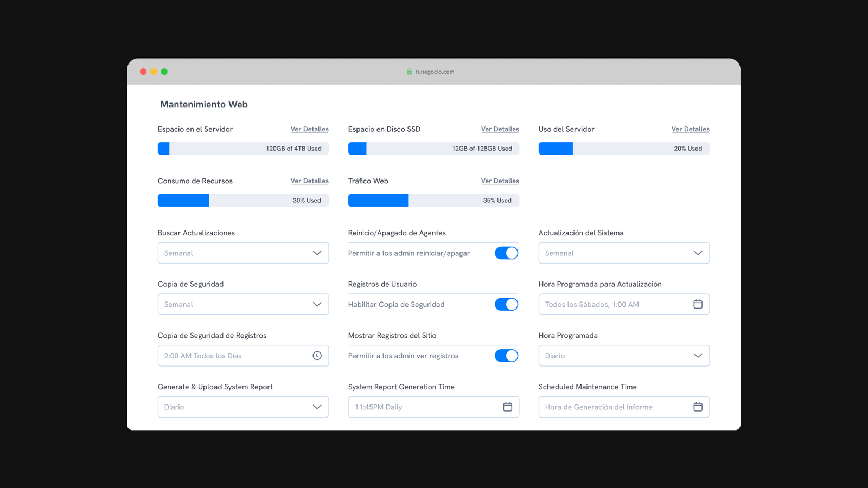868x488 pixels.
Task: Click the Mantenimiento Web heading
Action: pos(204,105)
